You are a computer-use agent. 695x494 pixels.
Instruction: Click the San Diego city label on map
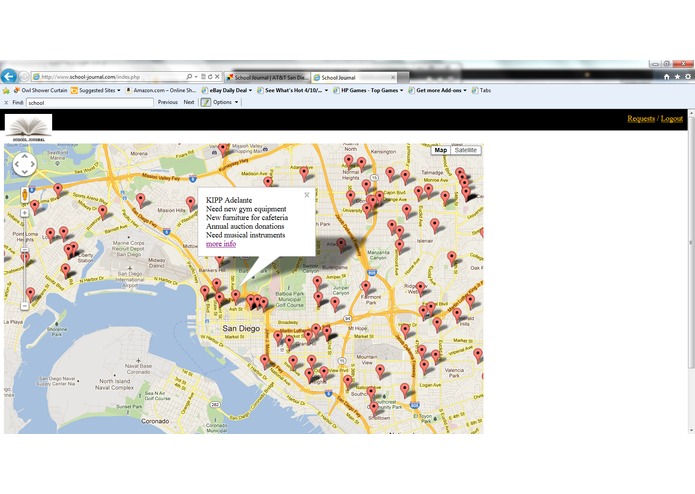pyautogui.click(x=241, y=328)
